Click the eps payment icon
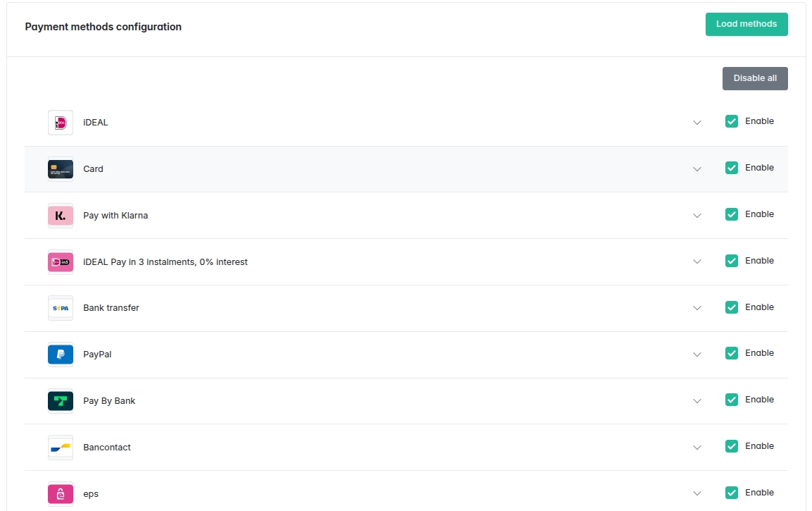 click(61, 493)
